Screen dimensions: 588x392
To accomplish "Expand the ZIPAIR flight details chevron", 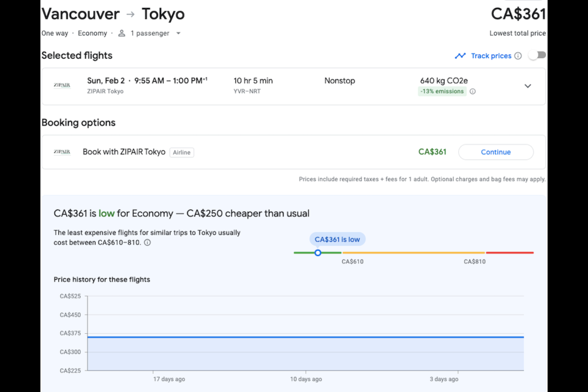I will (527, 86).
